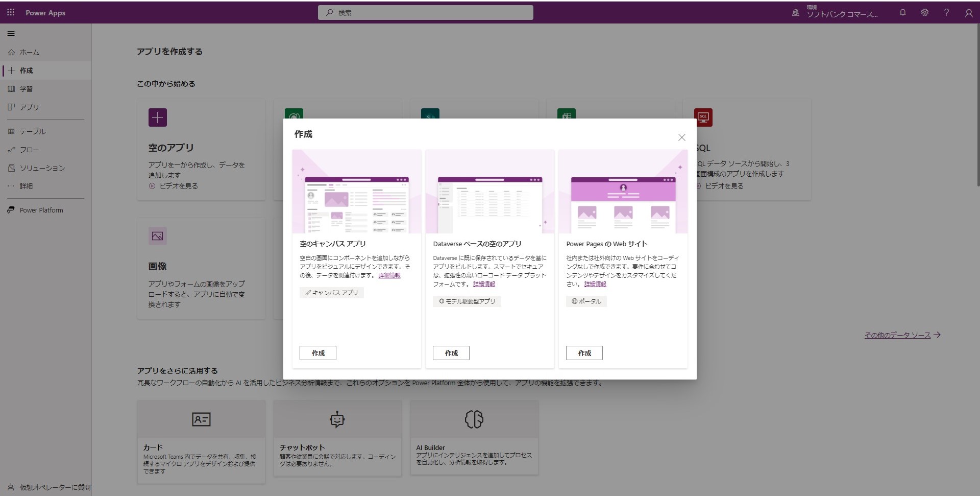Click the キャンバス アプリ tag
The height and width of the screenshot is (496, 980).
[332, 293]
